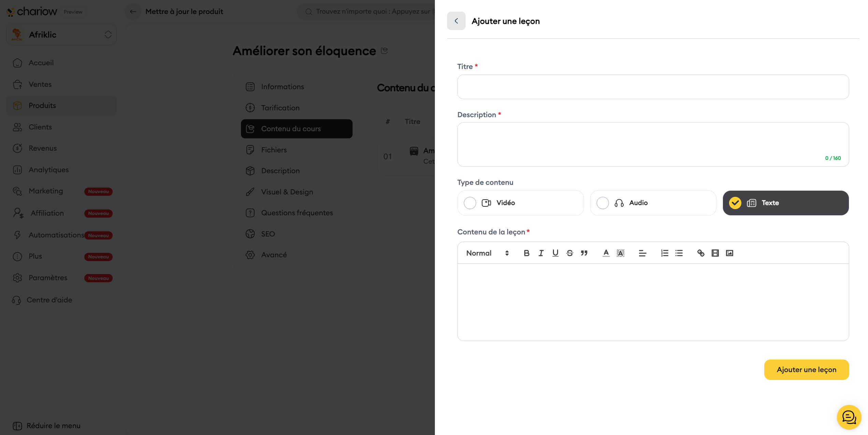Open the Fichiers section tab
This screenshot has height=435, width=868.
tap(274, 150)
